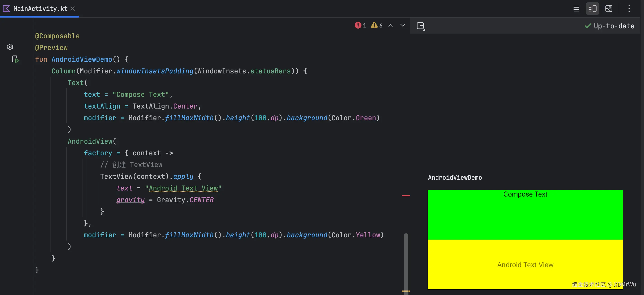The height and width of the screenshot is (295, 644).
Task: Click the @Composable annotation
Action: (x=57, y=36)
